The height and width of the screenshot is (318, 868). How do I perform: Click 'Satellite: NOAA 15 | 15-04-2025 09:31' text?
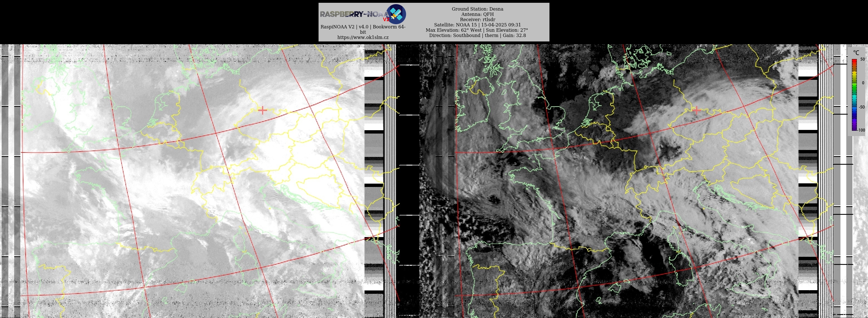[477, 25]
